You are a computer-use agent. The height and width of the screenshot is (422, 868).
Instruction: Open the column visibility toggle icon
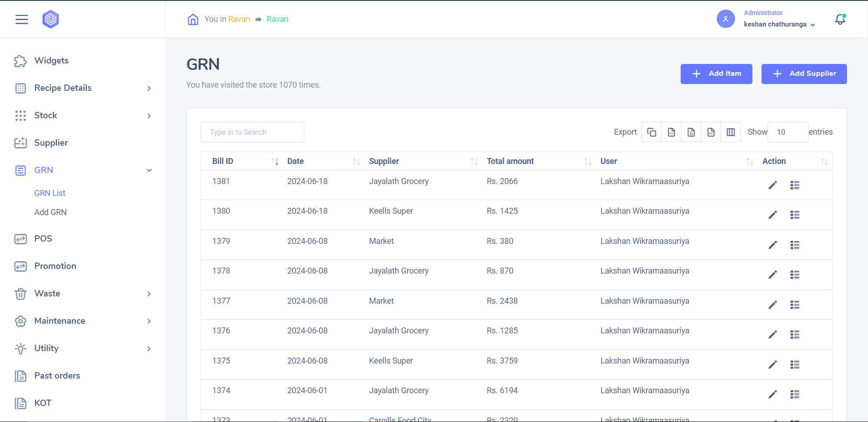(x=730, y=132)
